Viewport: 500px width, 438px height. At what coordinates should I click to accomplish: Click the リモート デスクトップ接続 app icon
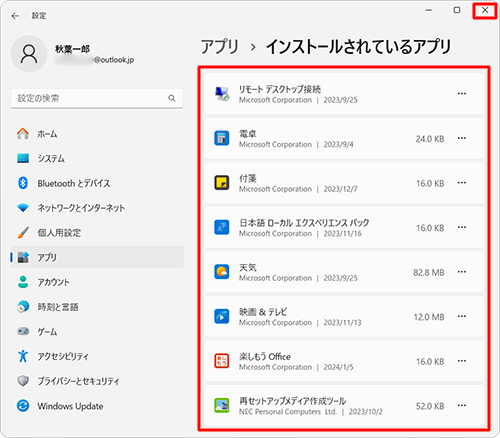[222, 94]
